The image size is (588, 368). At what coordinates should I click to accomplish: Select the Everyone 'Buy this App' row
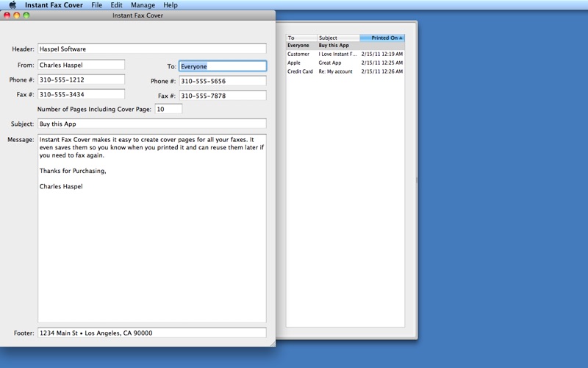point(345,46)
